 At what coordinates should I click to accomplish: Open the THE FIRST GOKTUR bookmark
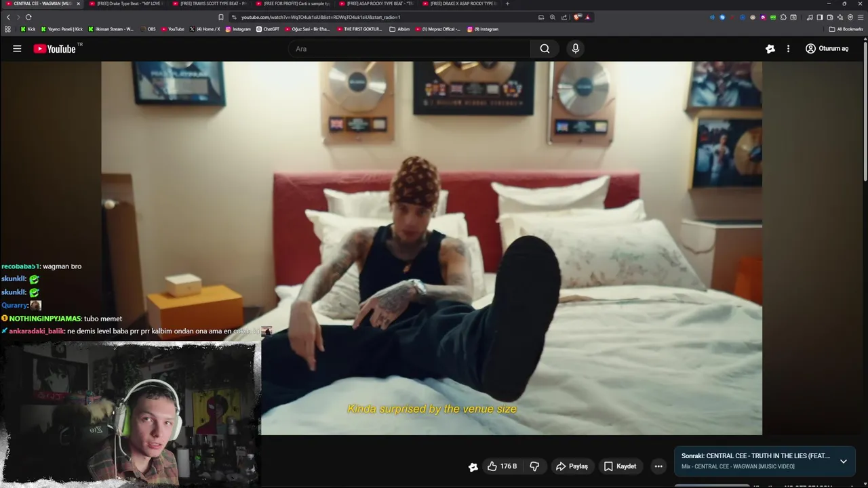pyautogui.click(x=359, y=29)
